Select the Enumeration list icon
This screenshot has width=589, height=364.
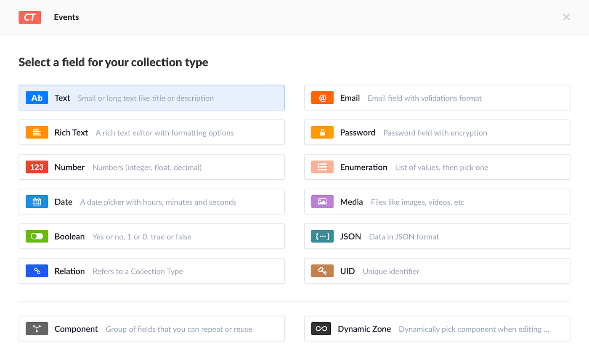322,167
